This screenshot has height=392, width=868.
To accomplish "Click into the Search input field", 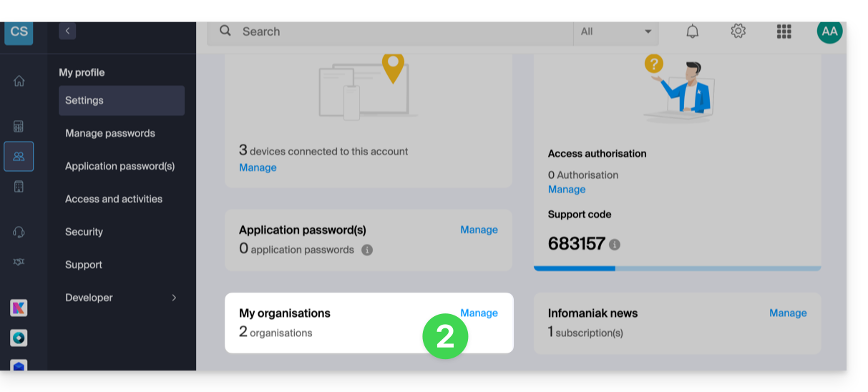I will point(401,31).
